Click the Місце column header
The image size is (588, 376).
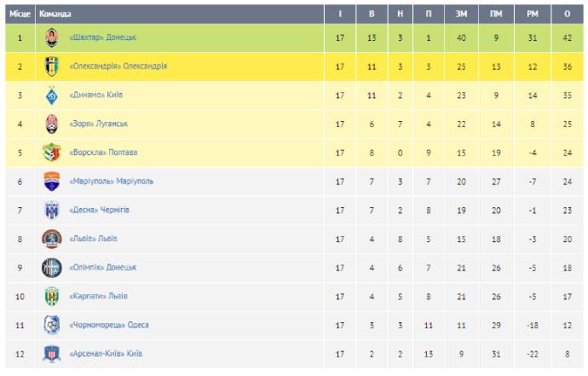18,14
